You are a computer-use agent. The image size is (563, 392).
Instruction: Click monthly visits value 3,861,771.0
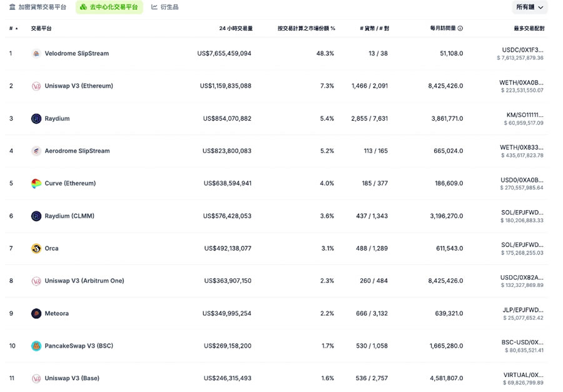447,118
